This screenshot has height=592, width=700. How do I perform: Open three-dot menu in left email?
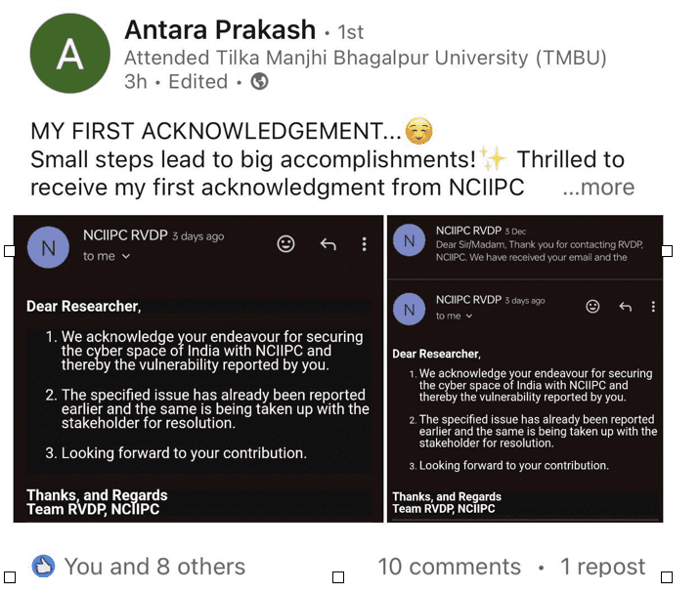[x=364, y=243]
